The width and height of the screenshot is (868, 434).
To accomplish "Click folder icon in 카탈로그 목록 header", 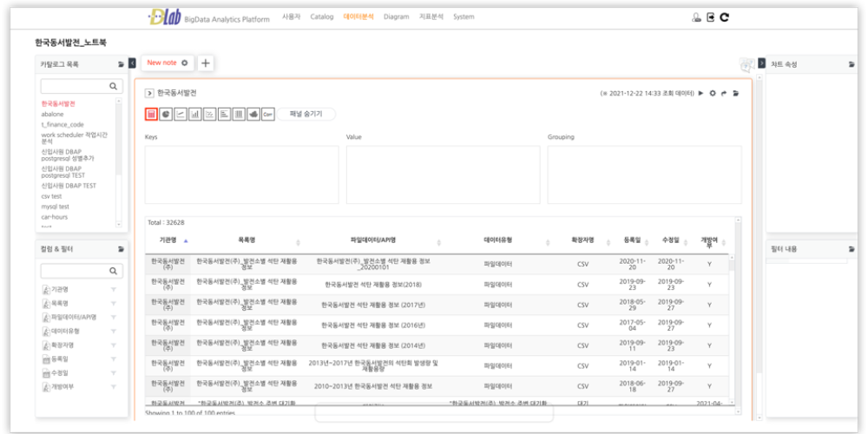I will click(122, 64).
